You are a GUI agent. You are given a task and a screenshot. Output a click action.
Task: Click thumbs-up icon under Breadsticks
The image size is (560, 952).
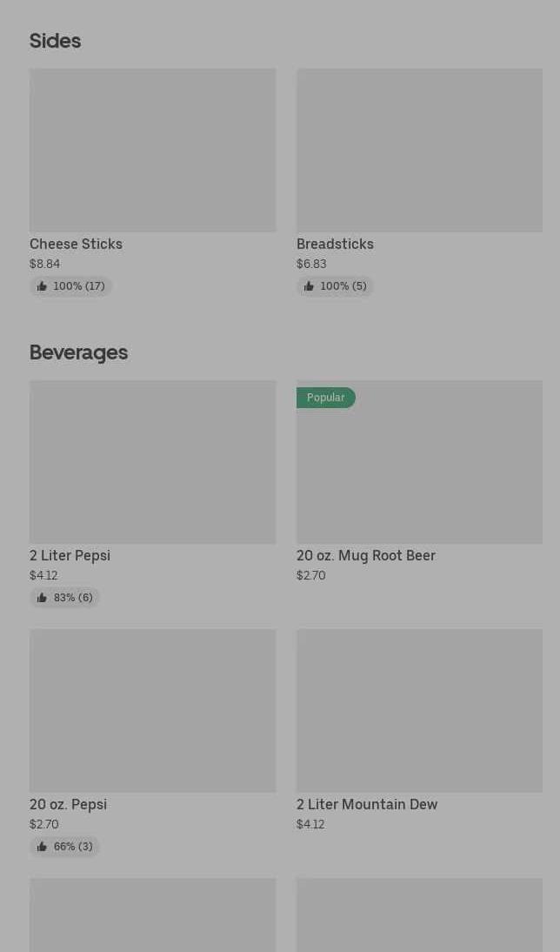[309, 286]
